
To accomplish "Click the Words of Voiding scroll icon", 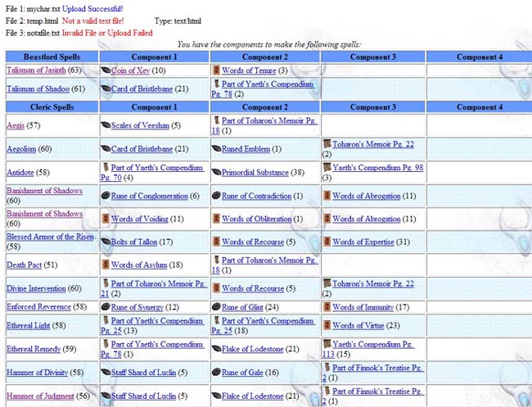I will coord(105,219).
